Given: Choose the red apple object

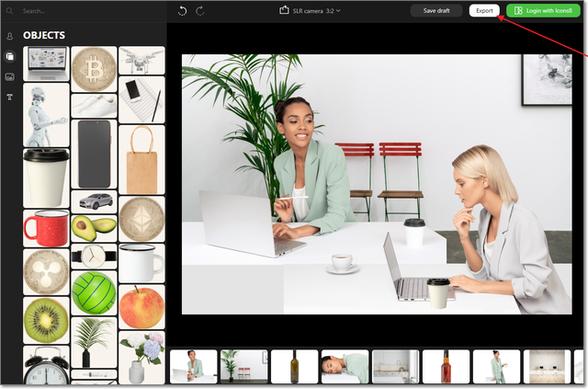Looking at the screenshot, I should coord(141,306).
